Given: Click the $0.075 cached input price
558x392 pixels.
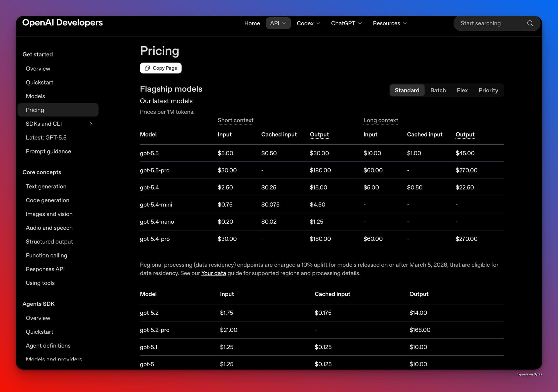Looking at the screenshot, I should point(270,205).
